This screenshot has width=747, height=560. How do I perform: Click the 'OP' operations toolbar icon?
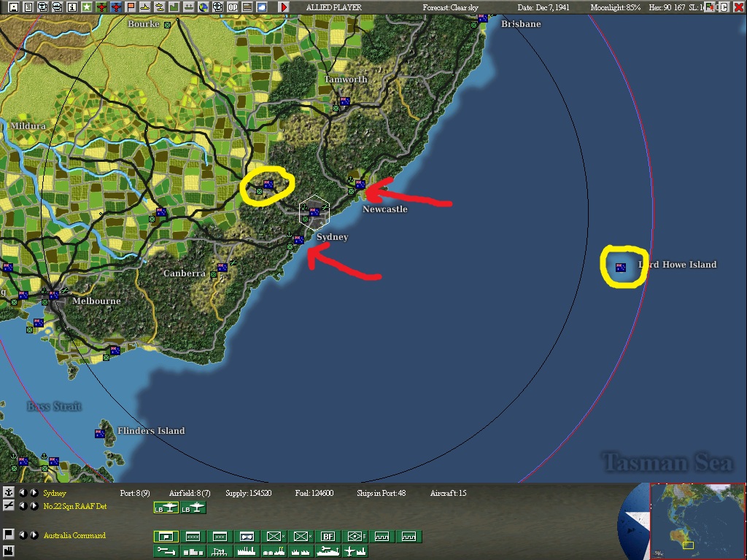[233, 7]
